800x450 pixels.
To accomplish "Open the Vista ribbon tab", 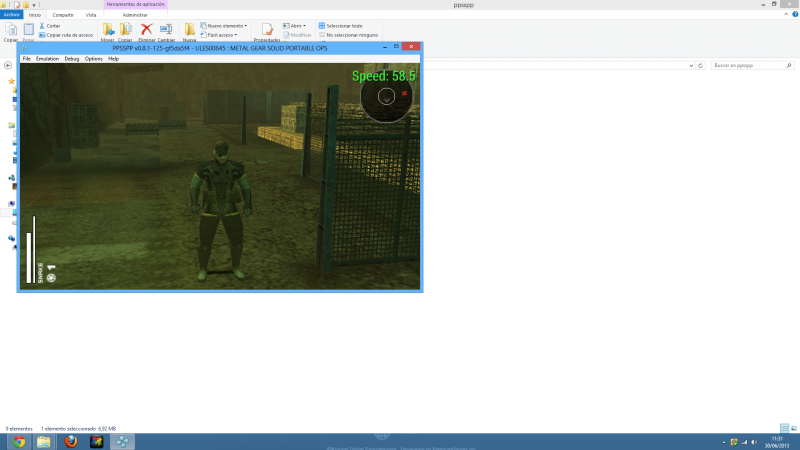I will 91,15.
